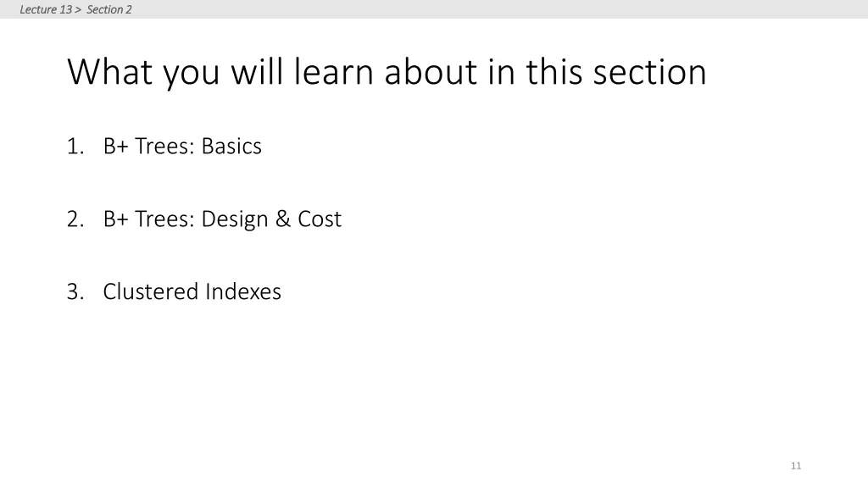This screenshot has height=488, width=868.
Task: Click the '>' breadcrumb separator
Action: coord(78,9)
